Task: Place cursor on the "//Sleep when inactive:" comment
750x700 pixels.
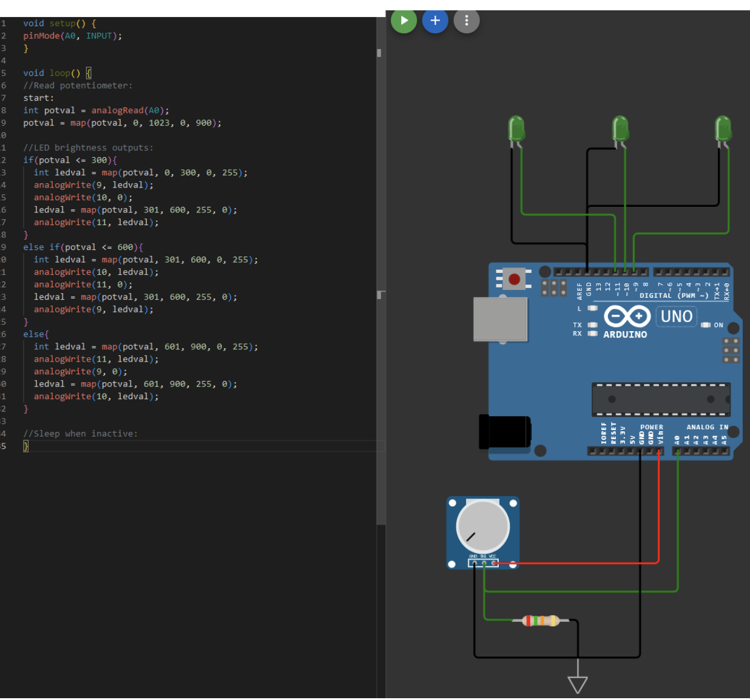Action: [80, 434]
